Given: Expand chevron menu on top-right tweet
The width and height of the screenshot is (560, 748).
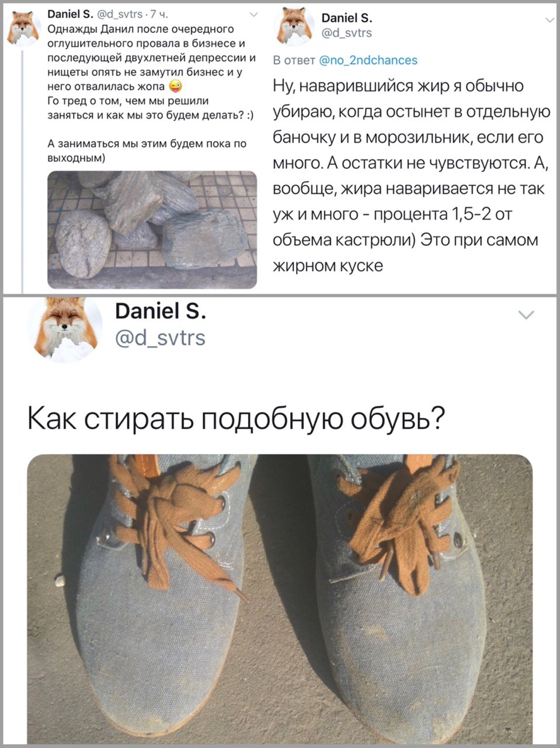Looking at the screenshot, I should pyautogui.click(x=549, y=20).
